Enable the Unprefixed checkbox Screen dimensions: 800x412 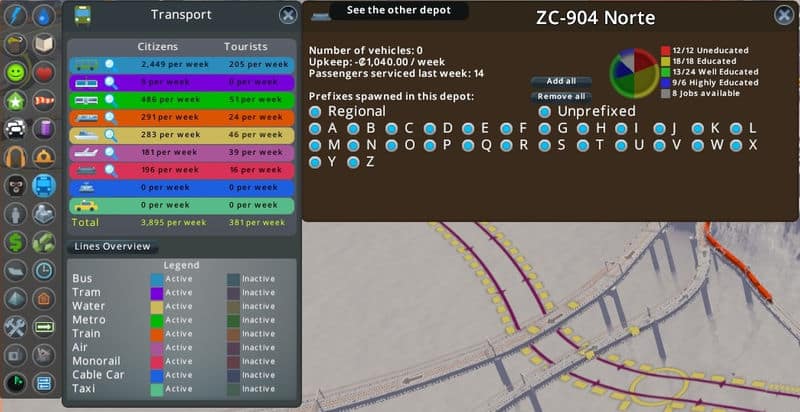tap(545, 111)
